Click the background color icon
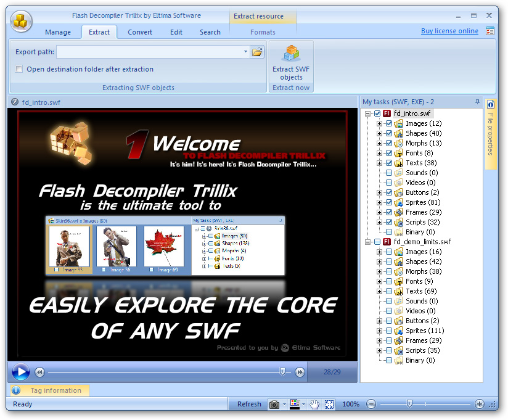Image resolution: width=508 pixels, height=420 pixels. coord(295,404)
